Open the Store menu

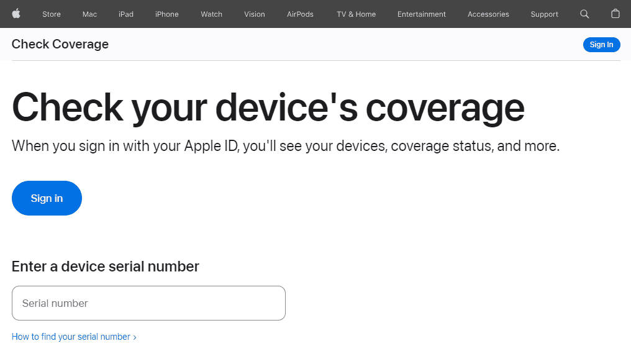52,14
